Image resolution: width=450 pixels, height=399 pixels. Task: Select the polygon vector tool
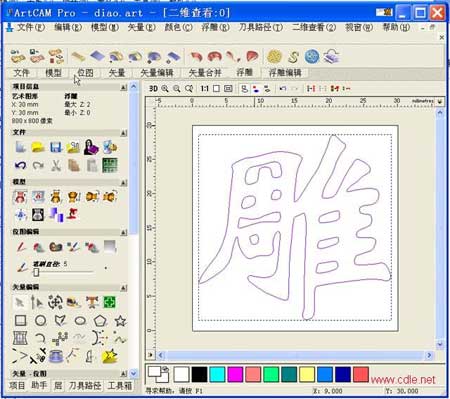(x=100, y=321)
